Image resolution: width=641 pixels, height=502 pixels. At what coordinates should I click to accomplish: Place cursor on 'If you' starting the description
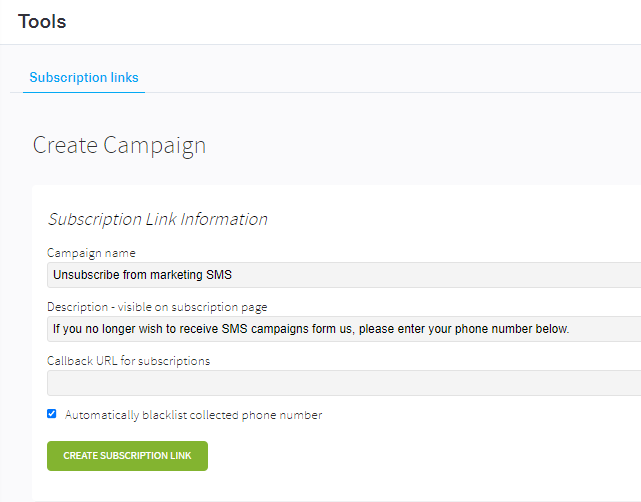[x=67, y=329]
